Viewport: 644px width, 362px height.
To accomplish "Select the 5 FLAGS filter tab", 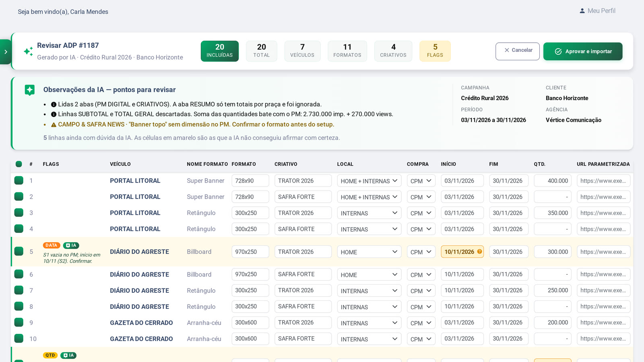I will coord(435,51).
